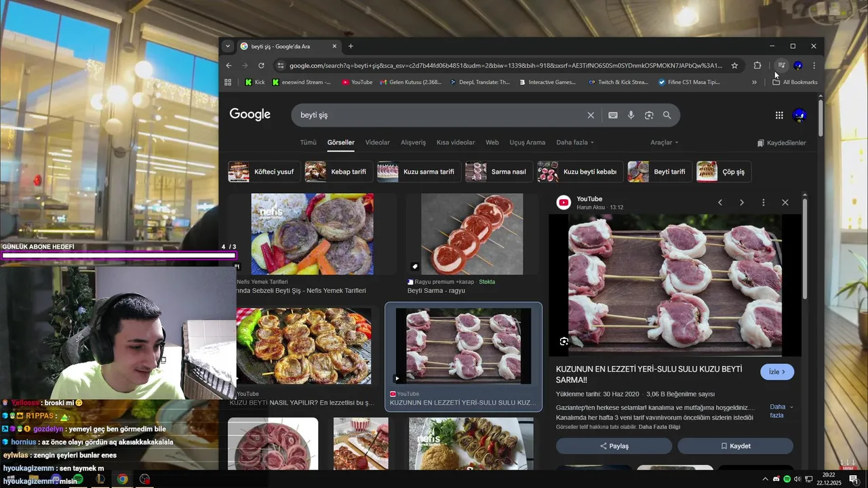Open Chrome's three-dot menu

(814, 66)
